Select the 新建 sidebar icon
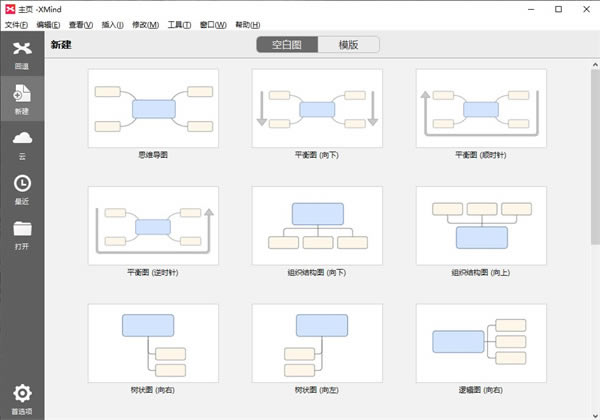 (21, 95)
